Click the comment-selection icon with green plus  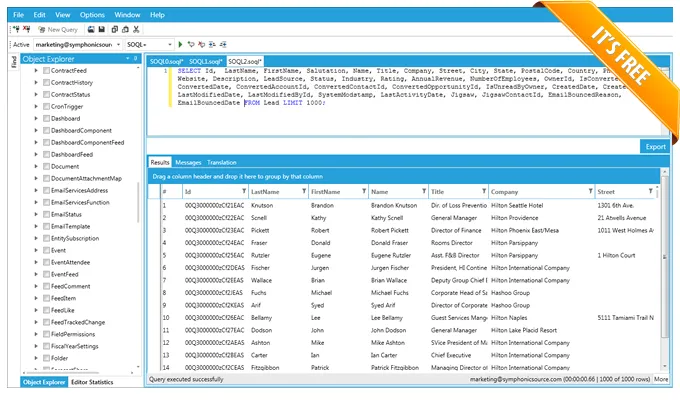(191, 44)
